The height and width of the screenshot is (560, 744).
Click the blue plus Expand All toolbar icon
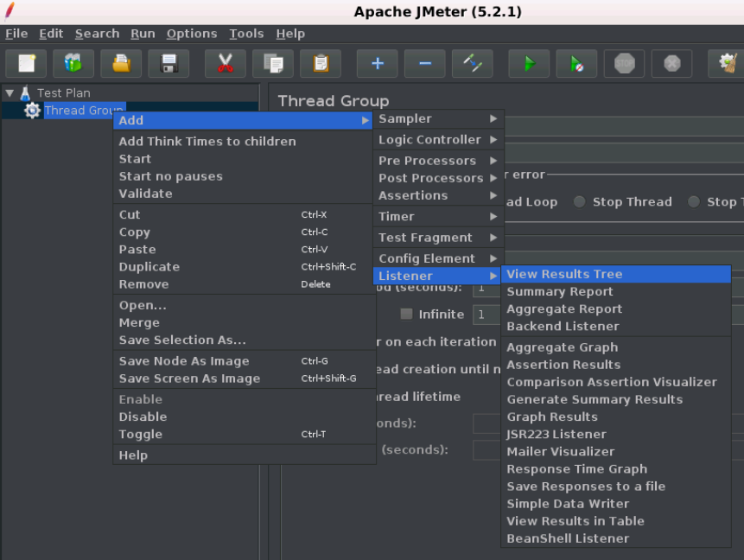click(x=378, y=63)
